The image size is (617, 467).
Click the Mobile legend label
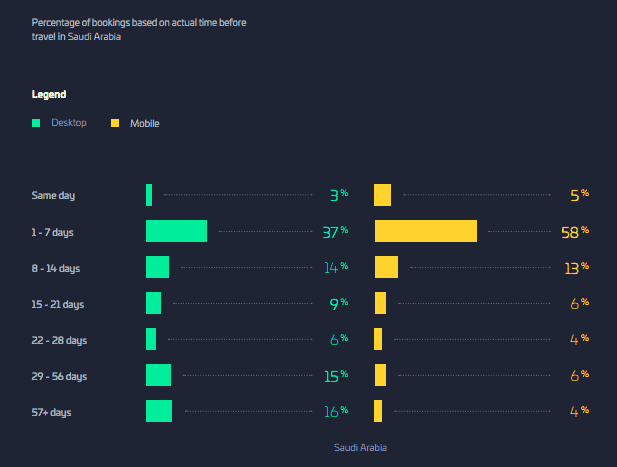(145, 124)
